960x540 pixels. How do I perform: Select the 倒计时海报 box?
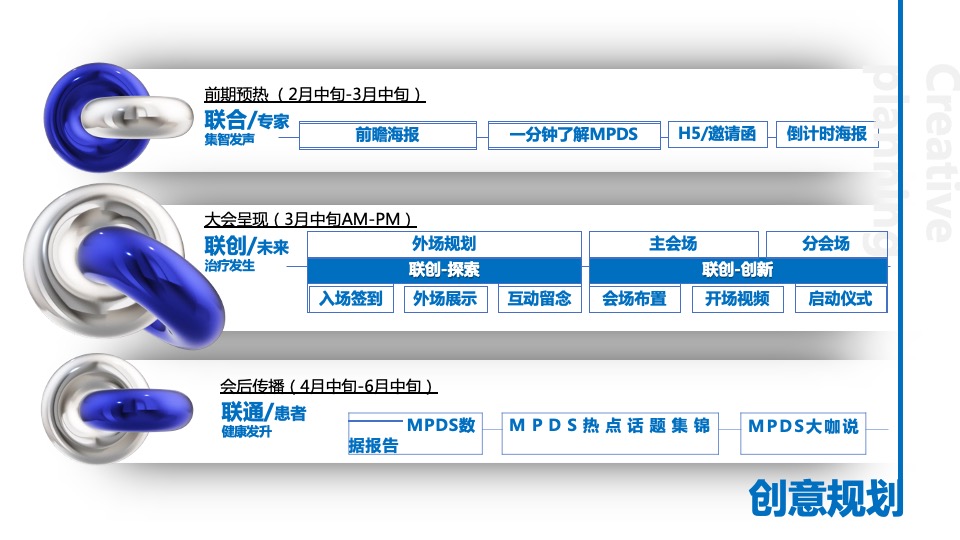(x=827, y=134)
